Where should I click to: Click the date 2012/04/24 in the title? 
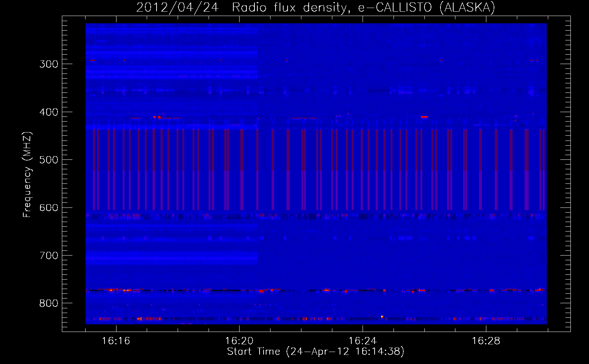pos(177,7)
